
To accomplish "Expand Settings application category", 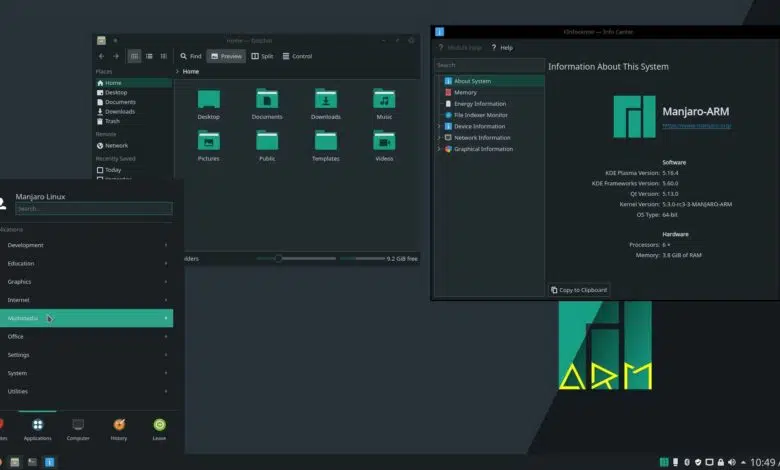I will click(x=87, y=355).
